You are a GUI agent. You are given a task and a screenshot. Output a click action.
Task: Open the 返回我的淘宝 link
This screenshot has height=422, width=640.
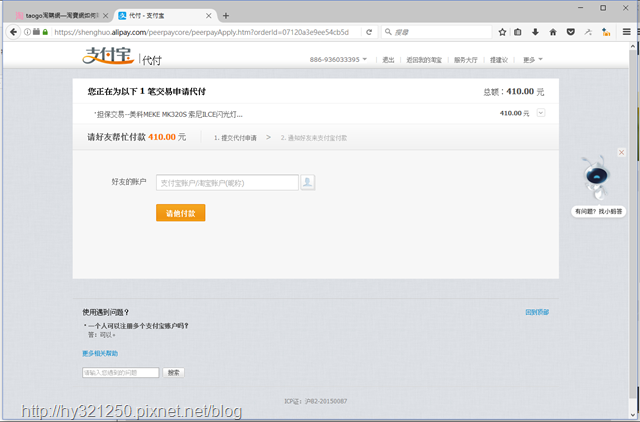coord(424,60)
